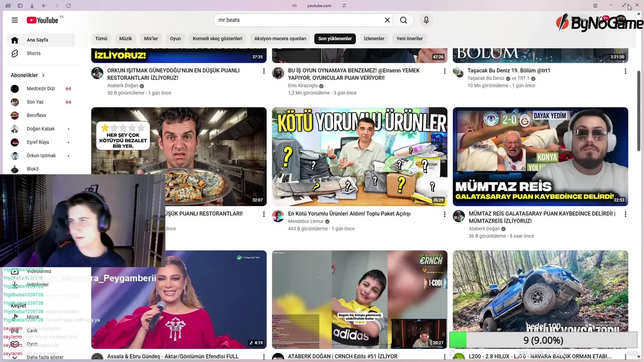The width and height of the screenshot is (644, 362).
Task: Open the Oyun gaming icon in sidebar
Action: [x=15, y=344]
